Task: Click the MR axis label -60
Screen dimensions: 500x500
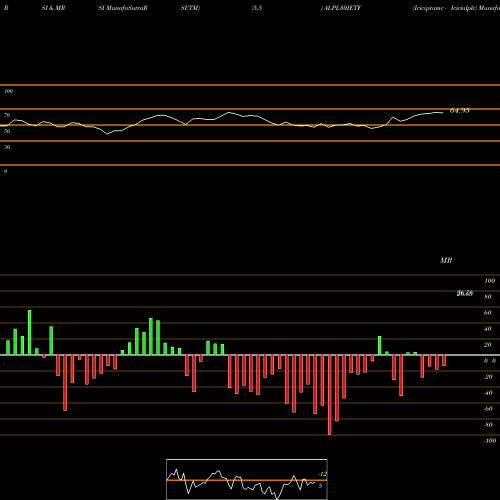Action: point(488,409)
